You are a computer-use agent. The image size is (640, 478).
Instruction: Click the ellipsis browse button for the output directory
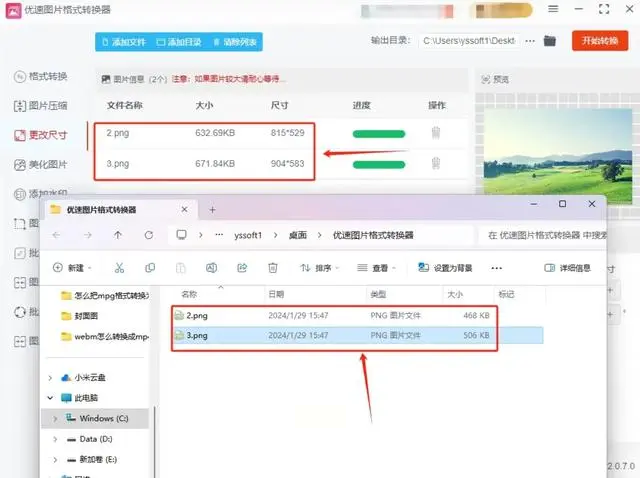click(x=530, y=41)
